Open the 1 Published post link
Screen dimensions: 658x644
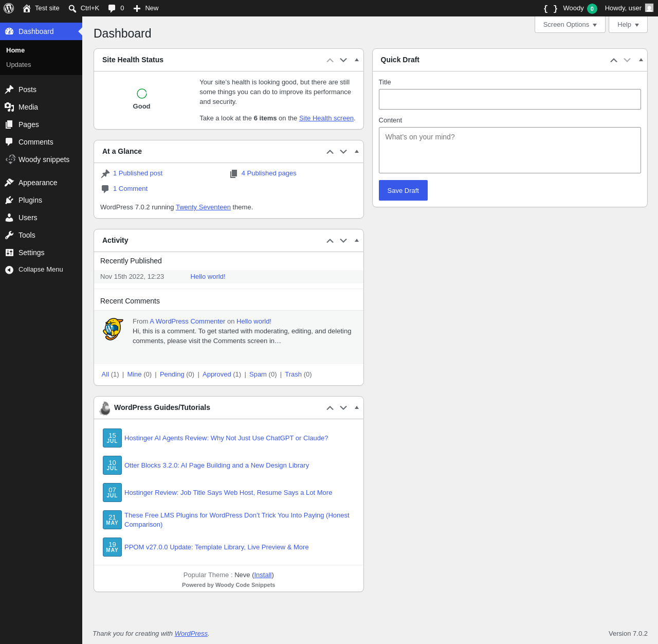[138, 173]
